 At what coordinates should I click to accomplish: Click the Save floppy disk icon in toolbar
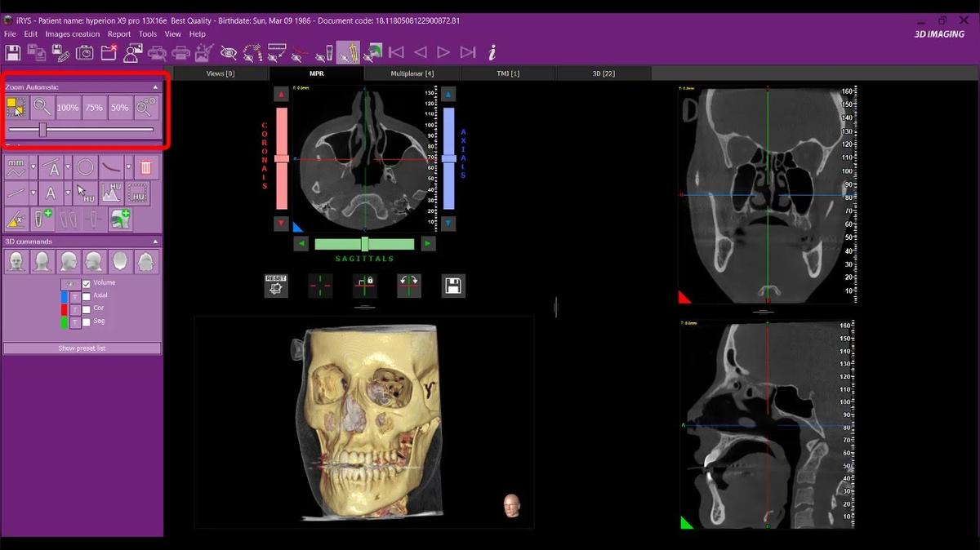click(x=13, y=53)
